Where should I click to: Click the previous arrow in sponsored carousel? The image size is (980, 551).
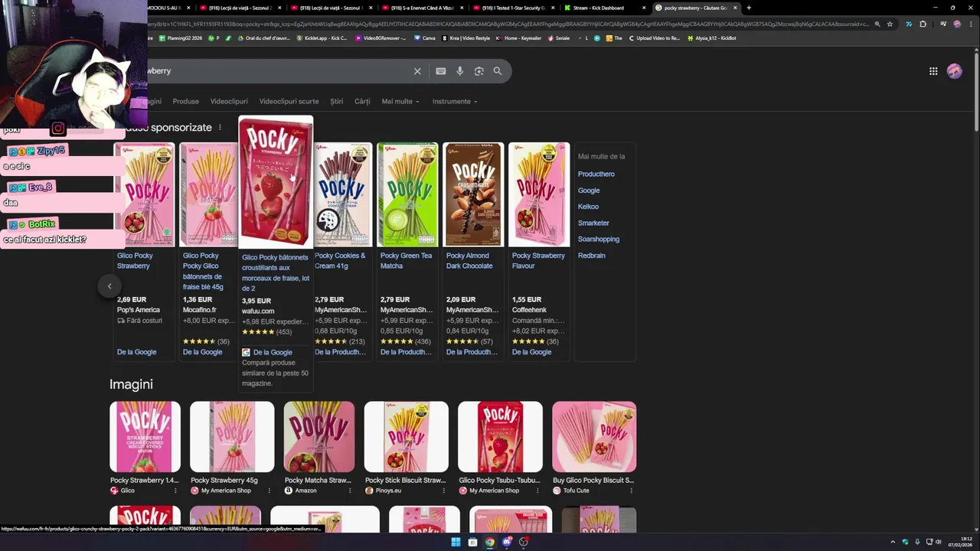point(109,286)
